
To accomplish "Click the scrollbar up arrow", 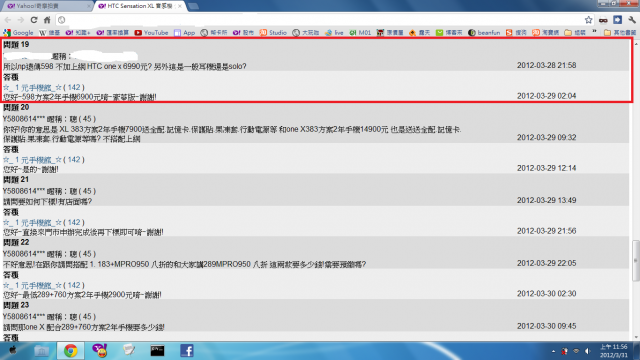I will [636, 43].
